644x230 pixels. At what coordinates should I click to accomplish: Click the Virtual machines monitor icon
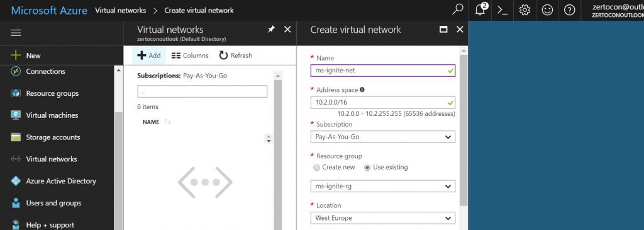pos(16,115)
